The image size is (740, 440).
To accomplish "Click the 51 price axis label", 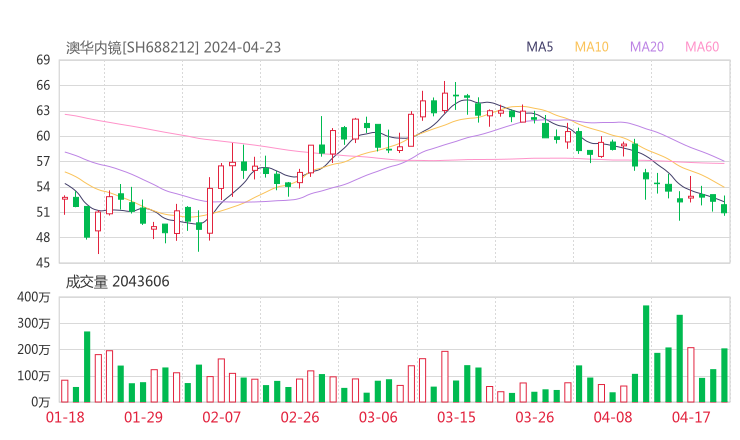I will tap(43, 212).
